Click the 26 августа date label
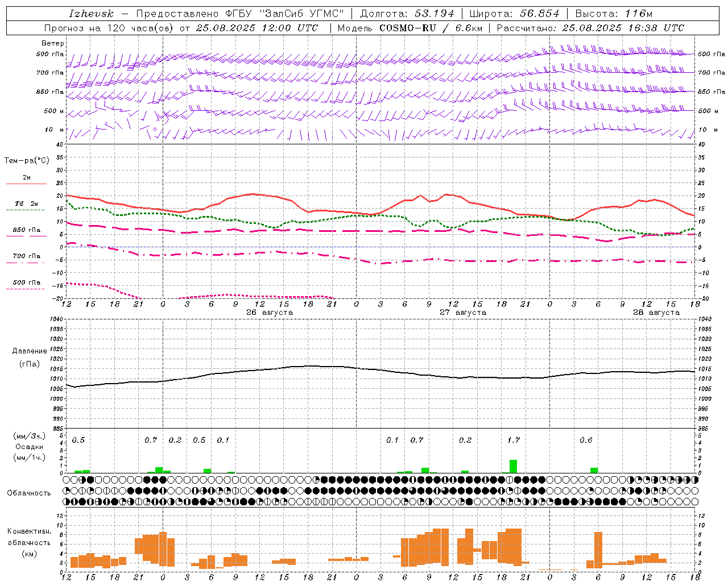This screenshot has width=728, height=582. click(270, 313)
